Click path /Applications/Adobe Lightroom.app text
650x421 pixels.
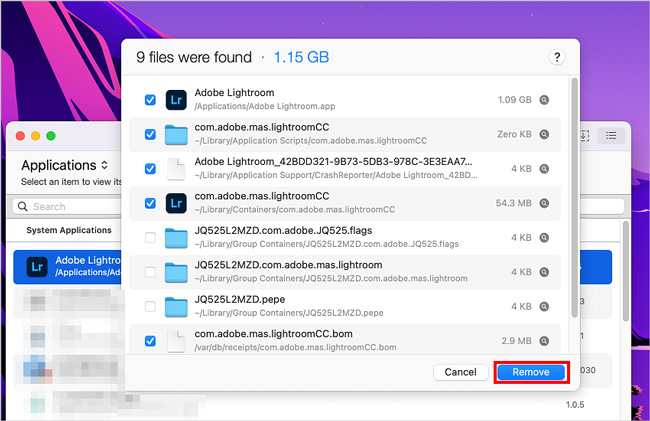click(x=265, y=106)
